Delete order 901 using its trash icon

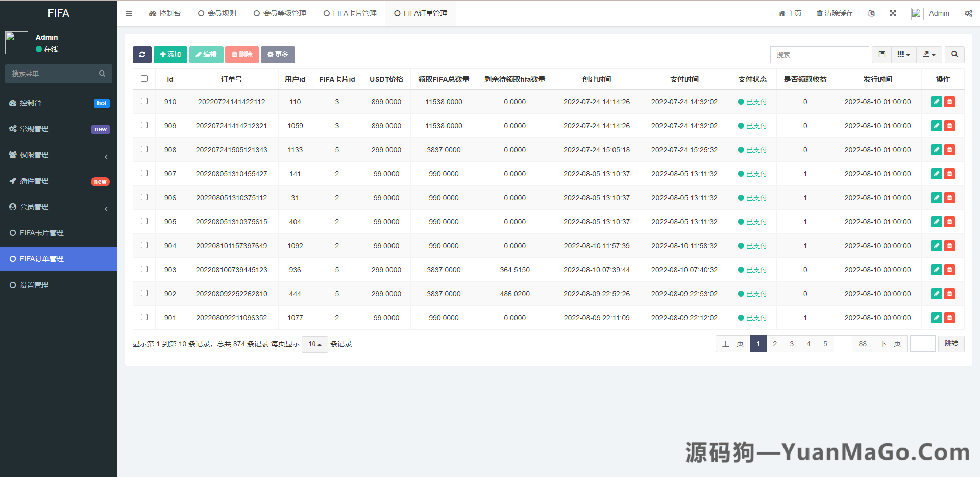(949, 317)
